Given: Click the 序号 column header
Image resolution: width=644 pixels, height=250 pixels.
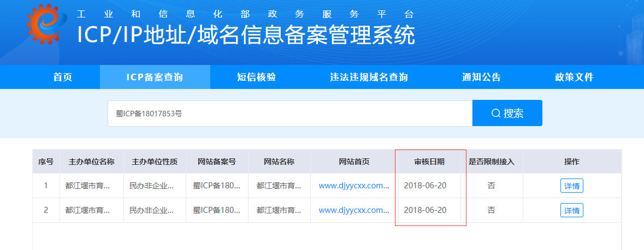Looking at the screenshot, I should 45,162.
